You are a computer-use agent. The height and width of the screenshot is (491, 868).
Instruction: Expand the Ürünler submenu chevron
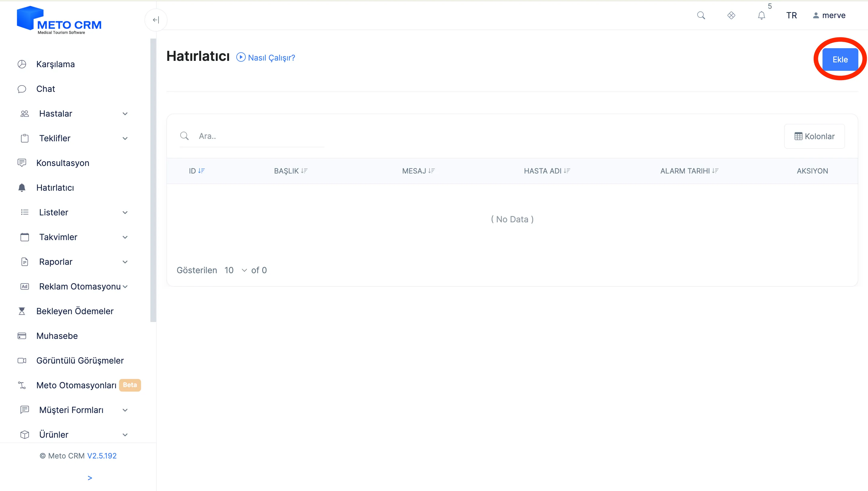[x=125, y=435]
